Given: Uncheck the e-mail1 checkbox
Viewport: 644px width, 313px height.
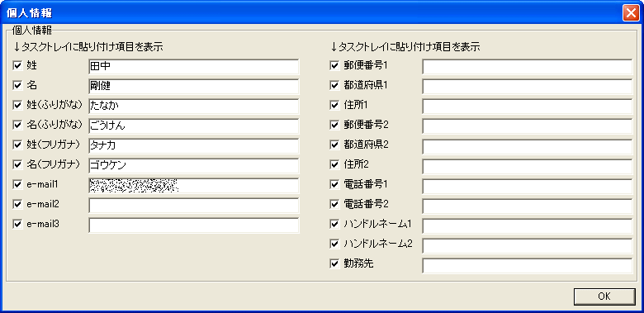Looking at the screenshot, I should point(17,184).
